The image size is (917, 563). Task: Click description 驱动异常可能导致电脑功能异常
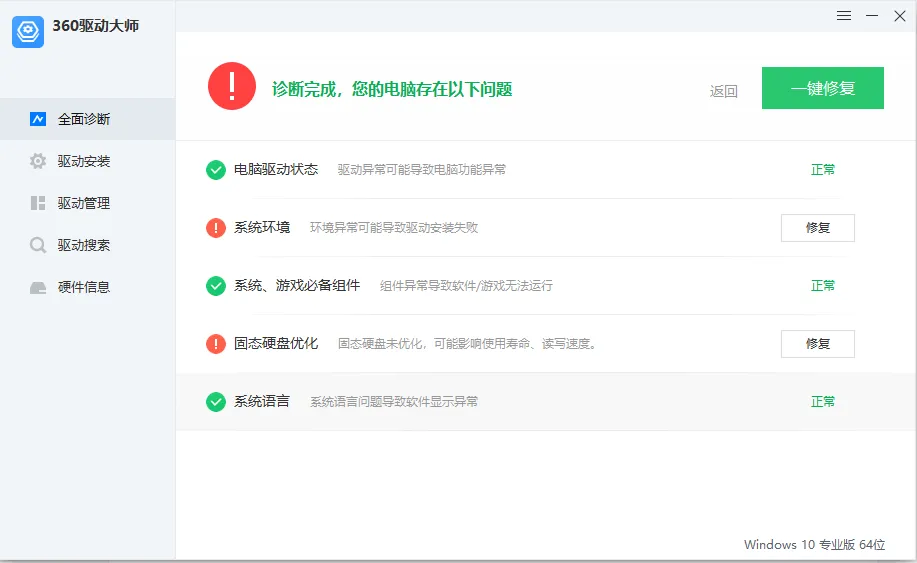point(422,170)
